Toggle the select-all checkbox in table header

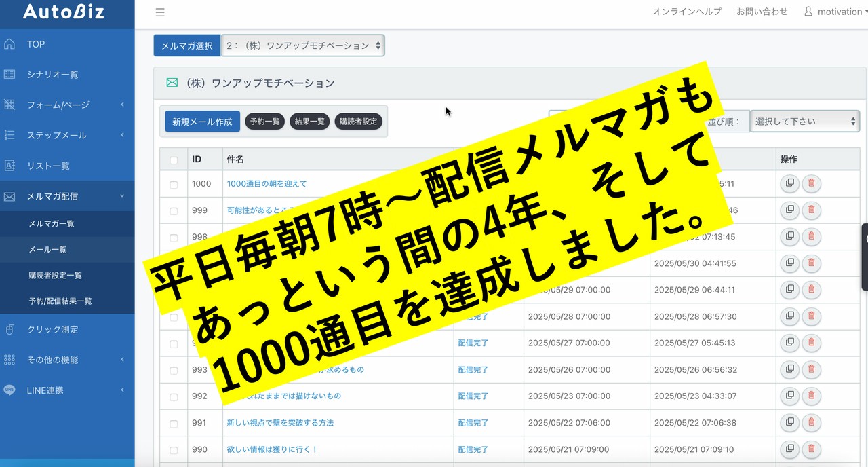point(174,160)
